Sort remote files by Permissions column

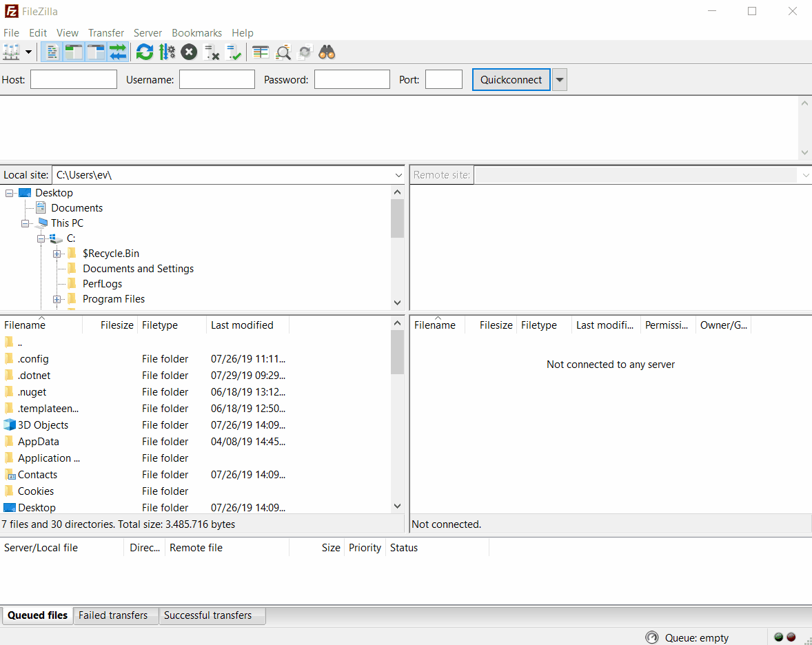point(668,325)
